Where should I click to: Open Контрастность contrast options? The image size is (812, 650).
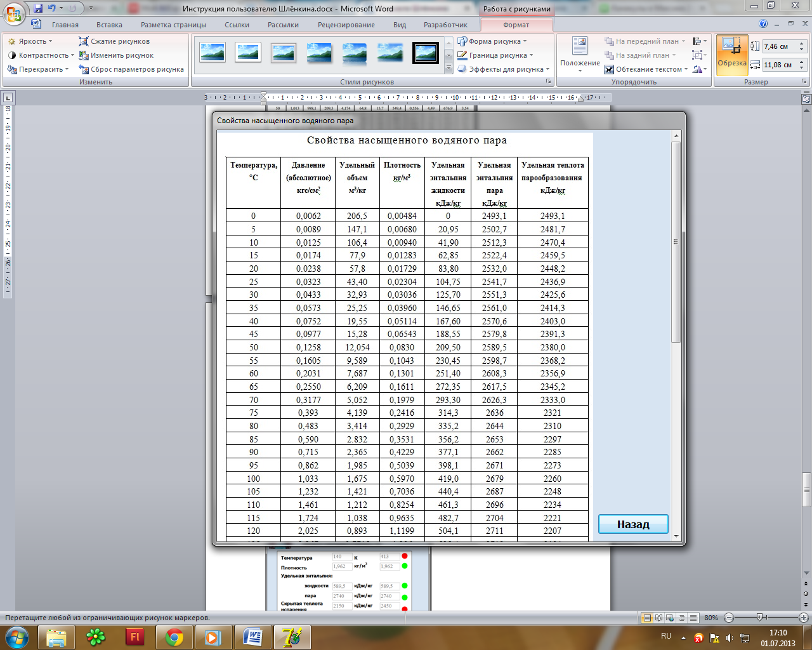tap(41, 55)
